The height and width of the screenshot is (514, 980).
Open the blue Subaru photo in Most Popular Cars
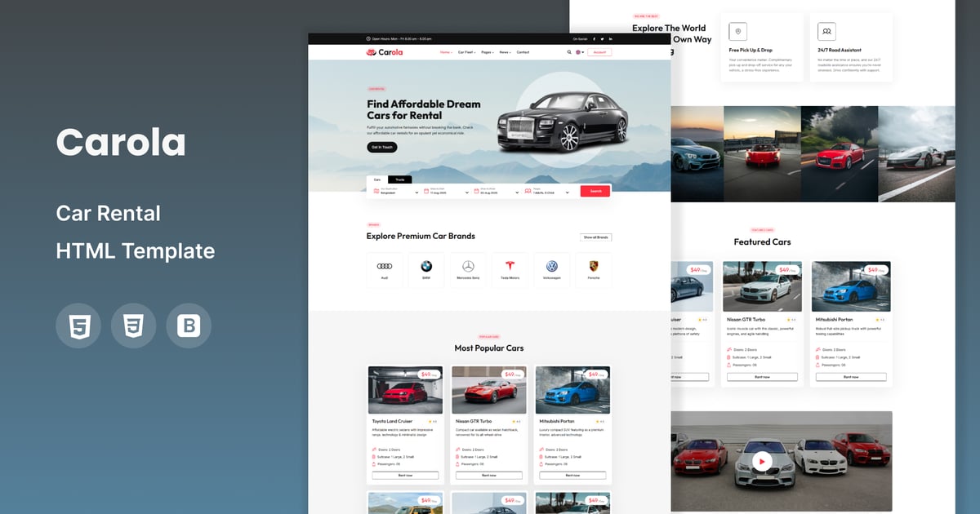572,390
